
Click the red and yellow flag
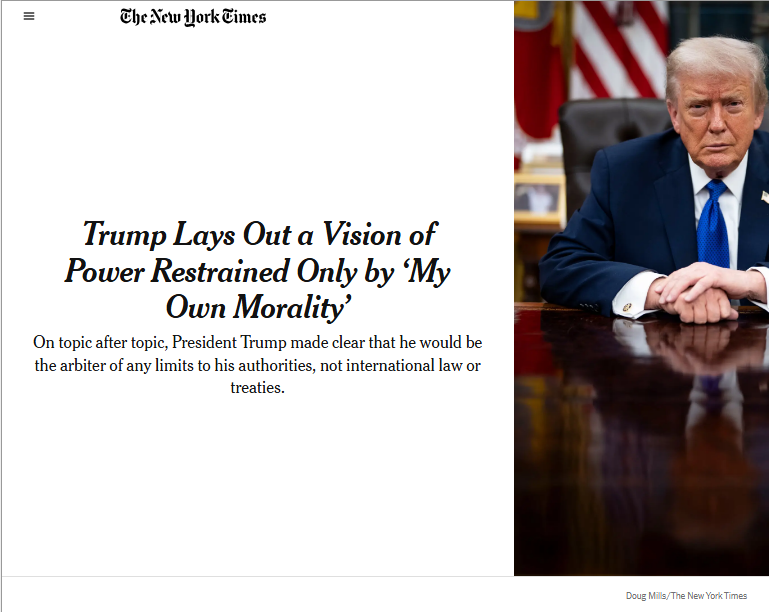[540, 70]
